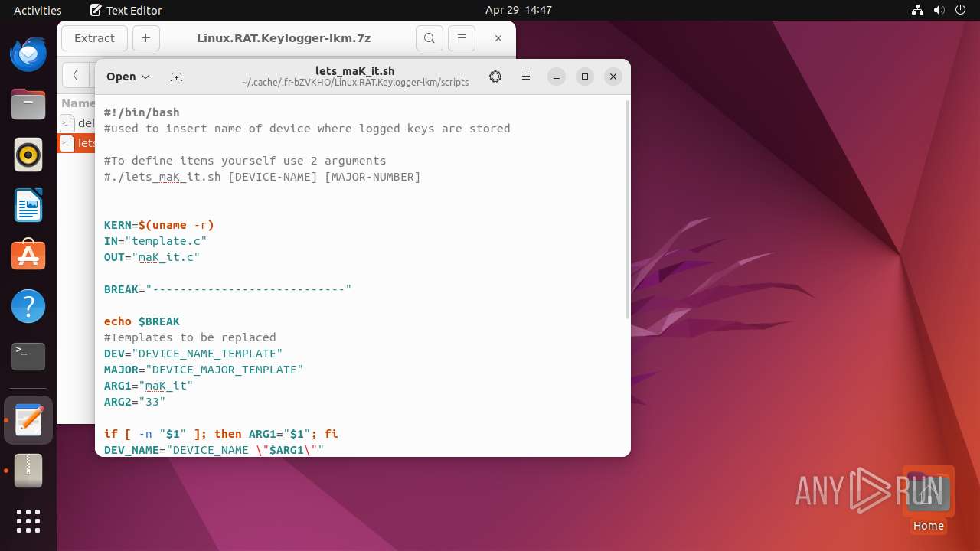Open LibreOffice Writer from dock

click(28, 206)
